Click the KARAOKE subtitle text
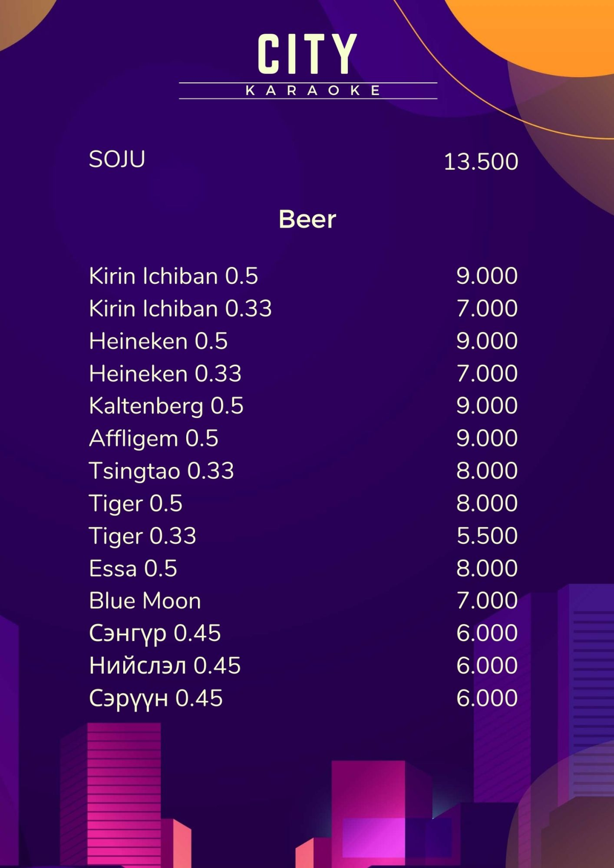614x868 pixels. pyautogui.click(x=313, y=91)
